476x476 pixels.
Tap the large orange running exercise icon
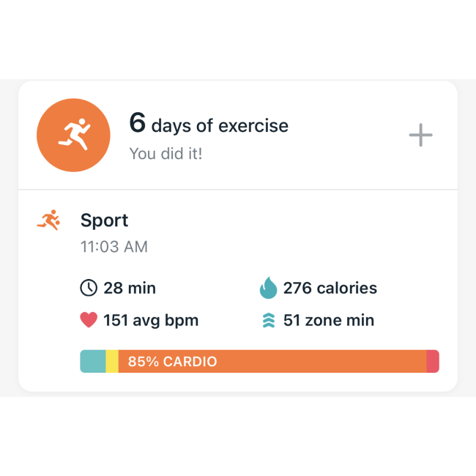coord(73,135)
